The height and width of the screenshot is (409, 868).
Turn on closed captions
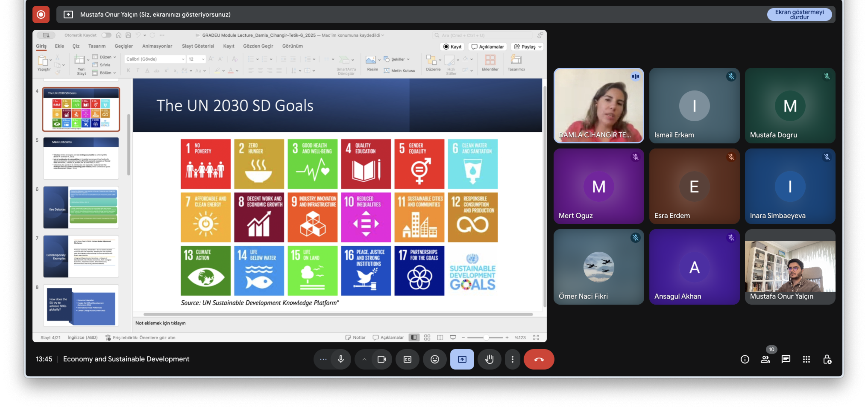(407, 359)
